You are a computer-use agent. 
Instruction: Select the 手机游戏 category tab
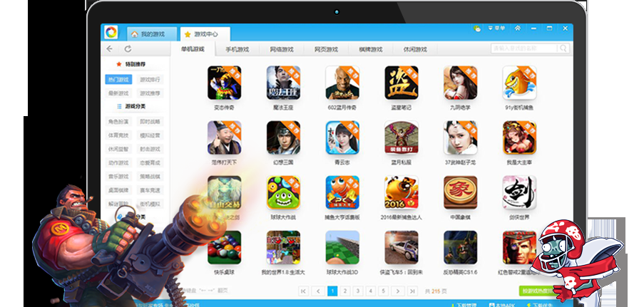[x=237, y=49]
